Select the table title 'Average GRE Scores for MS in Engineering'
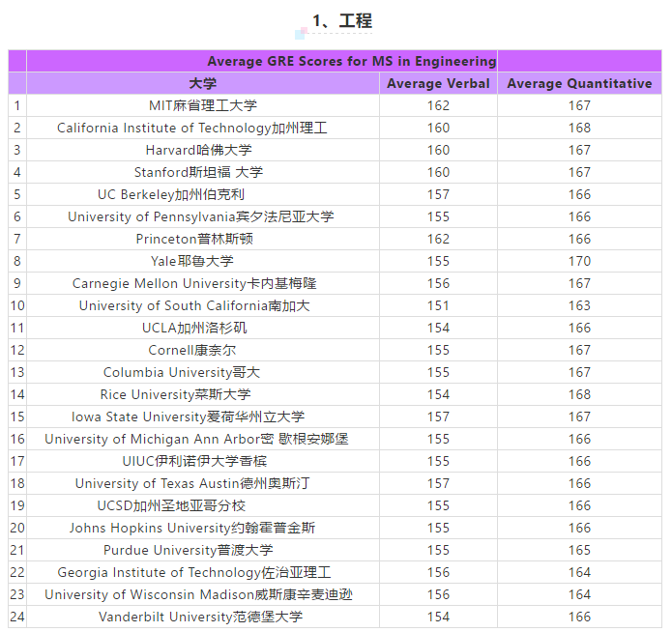672x632 pixels. click(351, 61)
